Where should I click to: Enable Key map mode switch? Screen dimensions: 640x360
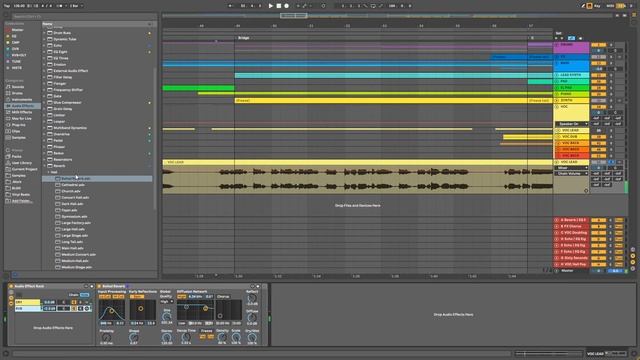tap(598, 6)
